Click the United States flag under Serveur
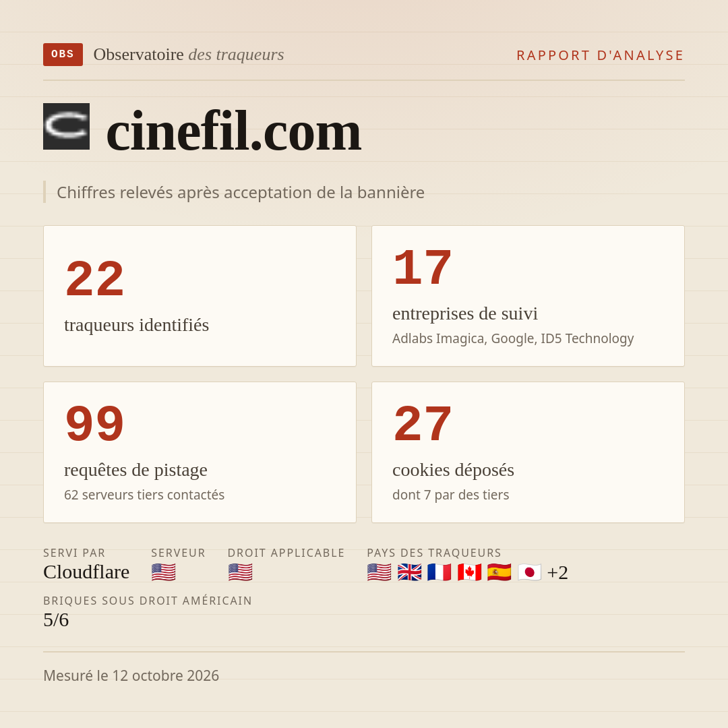 click(x=163, y=572)
